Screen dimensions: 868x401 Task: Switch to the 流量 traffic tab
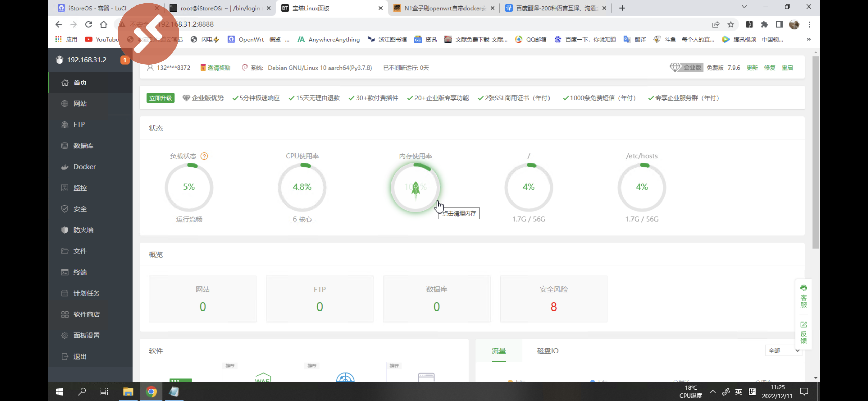[x=499, y=351]
